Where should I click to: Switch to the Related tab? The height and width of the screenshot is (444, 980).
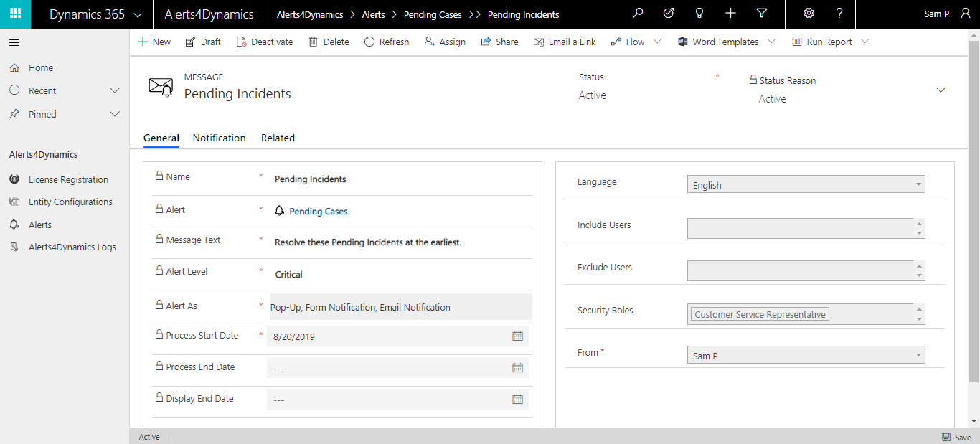coord(278,138)
